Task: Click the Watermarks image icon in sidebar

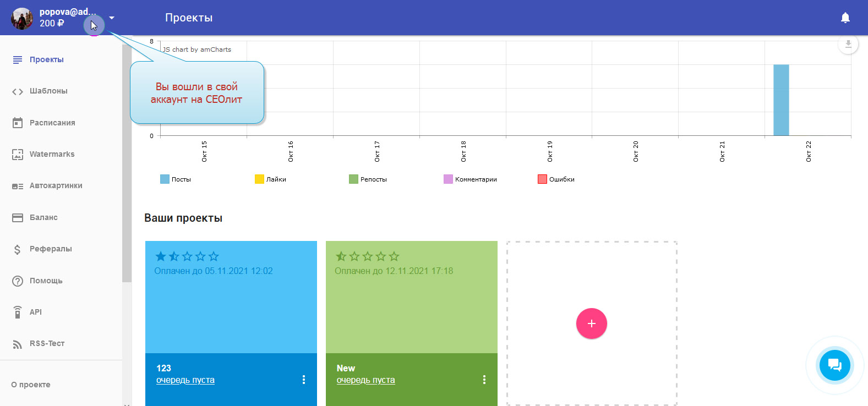Action: click(18, 155)
